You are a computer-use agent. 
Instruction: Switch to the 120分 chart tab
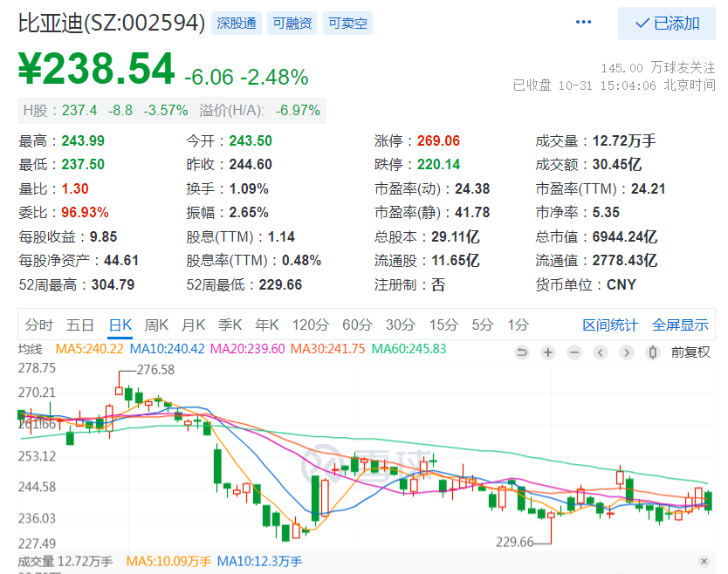(310, 325)
